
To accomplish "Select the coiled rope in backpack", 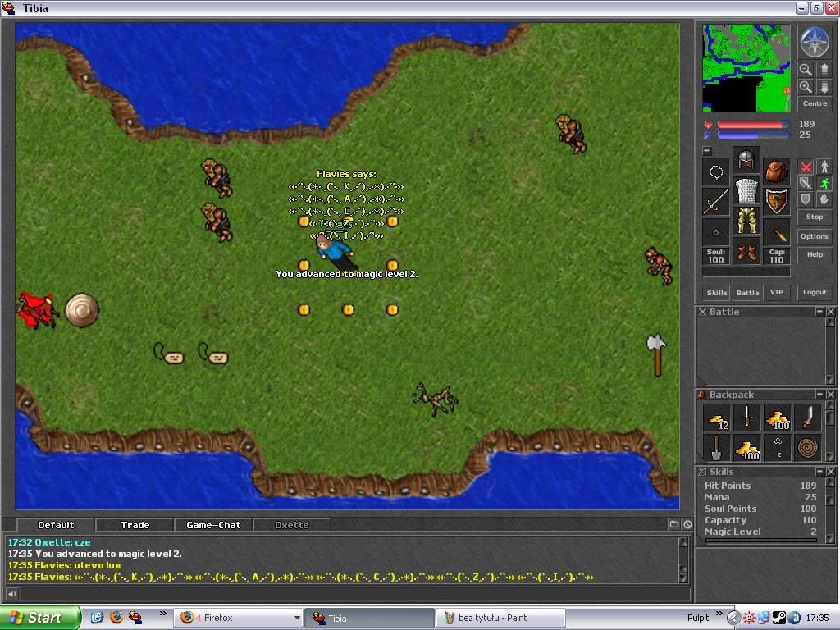I will pos(808,449).
